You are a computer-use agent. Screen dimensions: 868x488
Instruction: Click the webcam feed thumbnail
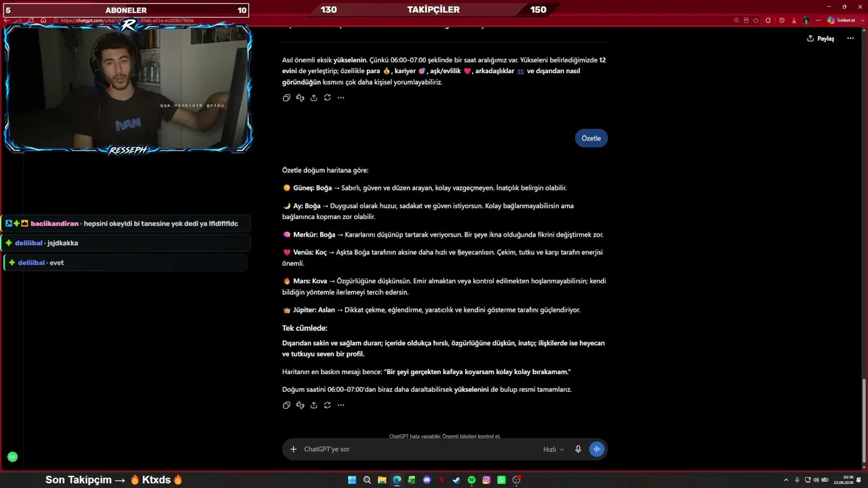click(x=128, y=87)
